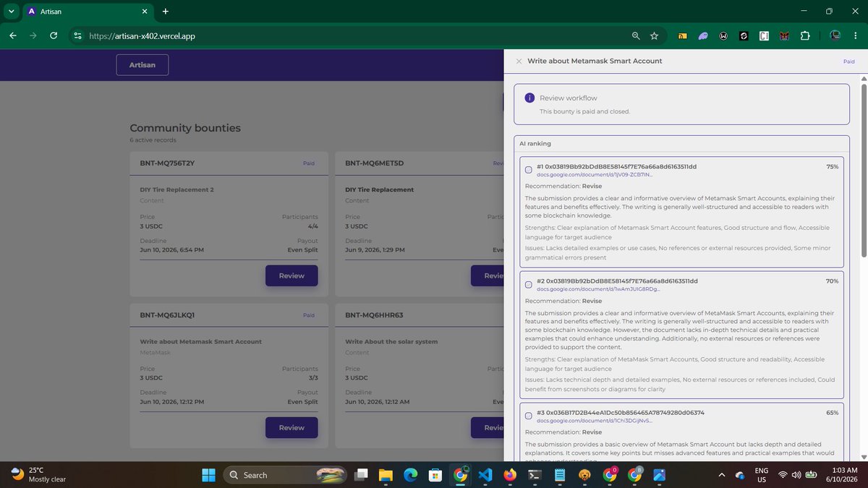Screen dimensions: 868x488
Task: Go back in browser history
Action: click(x=13, y=35)
